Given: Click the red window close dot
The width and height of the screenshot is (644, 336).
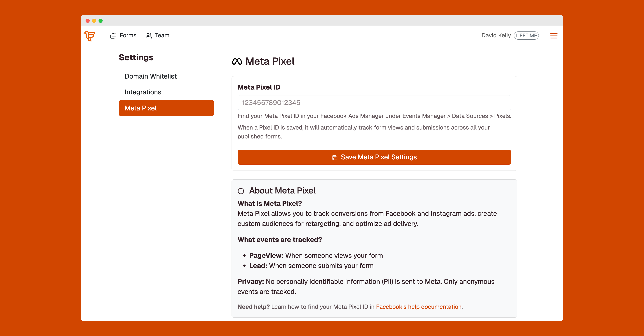Looking at the screenshot, I should [88, 21].
